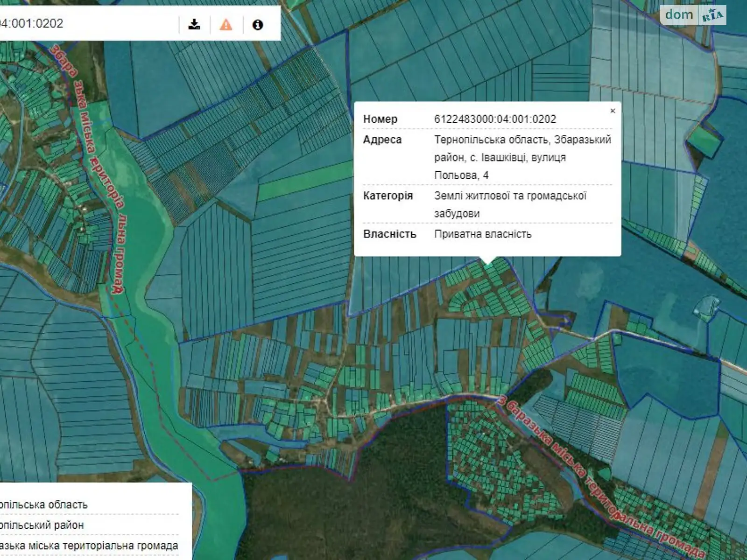Viewport: 747px width, 560px height.
Task: Click Тернопільська область row in bottom panel
Action: click(44, 504)
